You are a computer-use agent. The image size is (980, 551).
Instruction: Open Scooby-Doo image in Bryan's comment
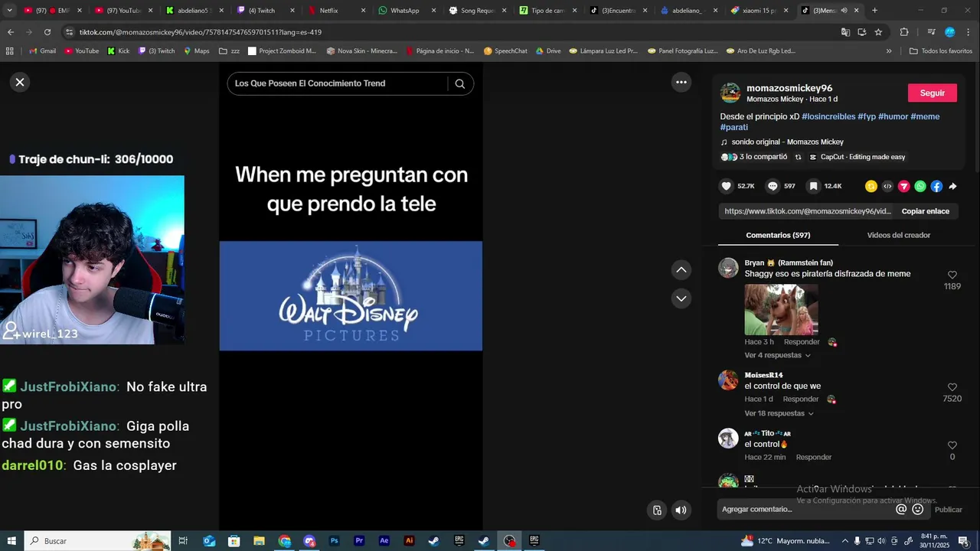[781, 309]
